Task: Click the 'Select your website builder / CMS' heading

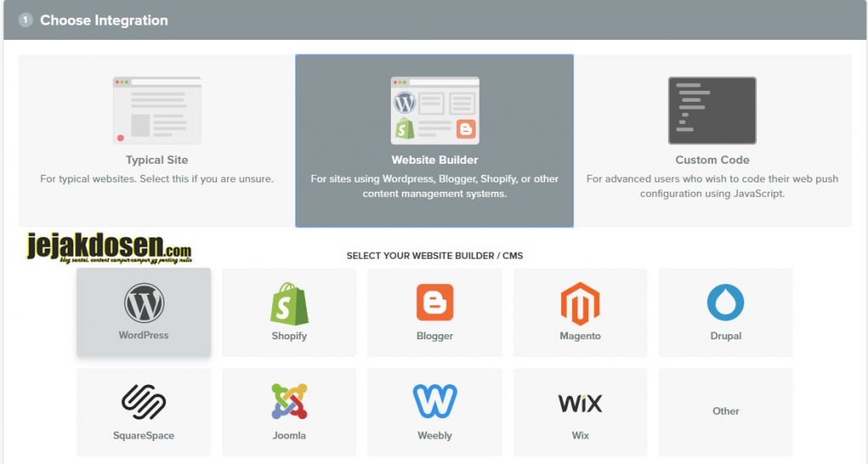Action: click(x=435, y=256)
